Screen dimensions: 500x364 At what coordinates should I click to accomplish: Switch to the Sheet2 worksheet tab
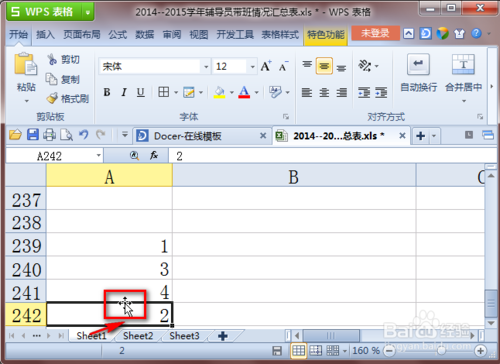point(138,335)
